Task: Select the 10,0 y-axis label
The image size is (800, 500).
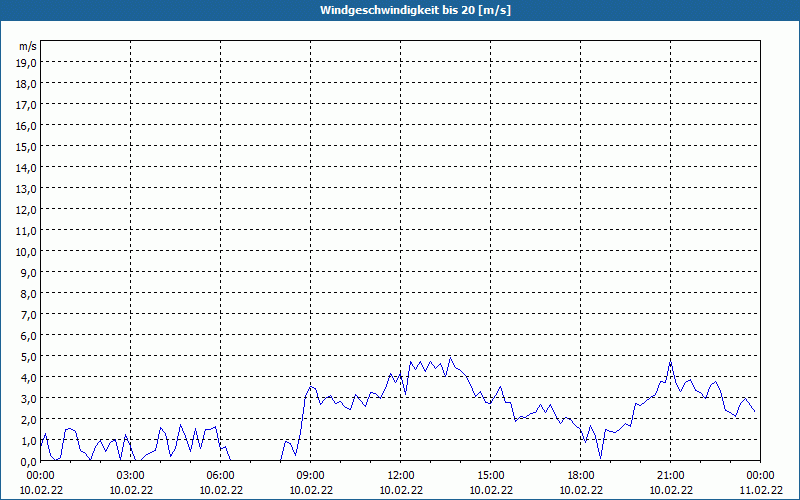Action: [x=27, y=252]
